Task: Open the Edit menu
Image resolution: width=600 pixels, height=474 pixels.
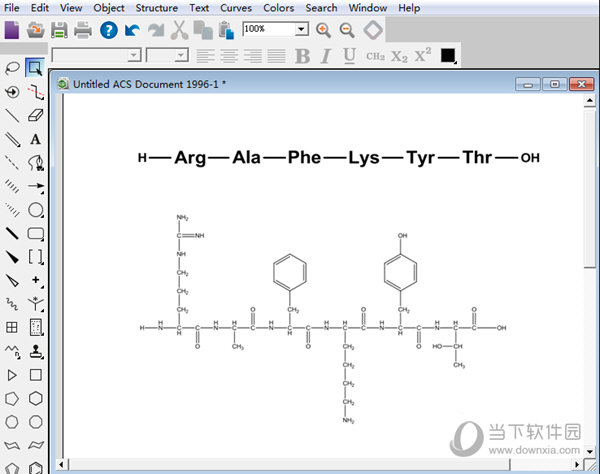Action: click(40, 8)
